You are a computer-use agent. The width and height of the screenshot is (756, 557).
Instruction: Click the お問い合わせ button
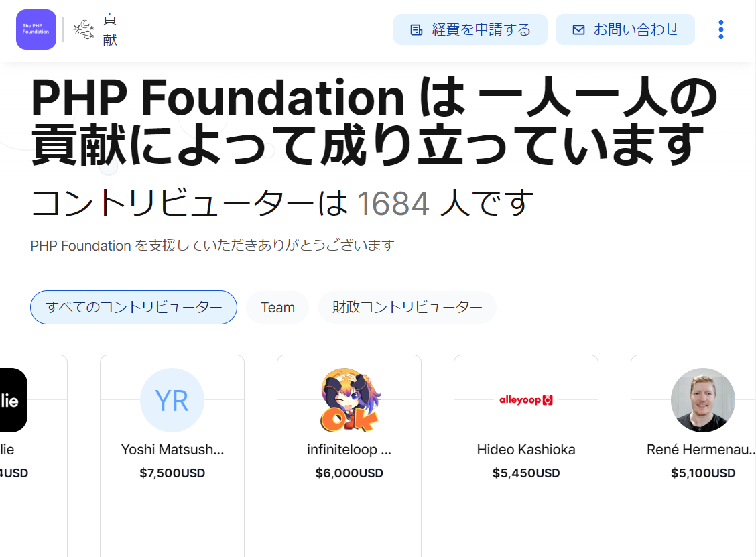coord(625,29)
